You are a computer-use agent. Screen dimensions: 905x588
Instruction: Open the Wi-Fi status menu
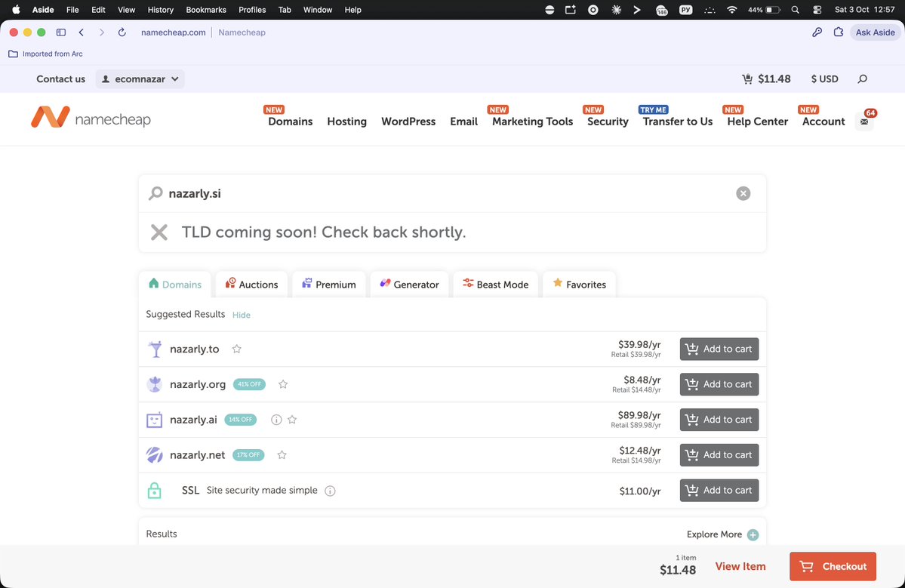point(732,10)
